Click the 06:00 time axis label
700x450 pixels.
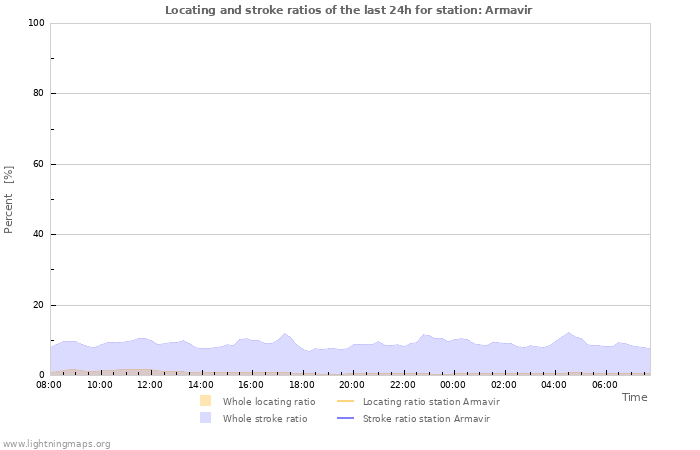(604, 384)
